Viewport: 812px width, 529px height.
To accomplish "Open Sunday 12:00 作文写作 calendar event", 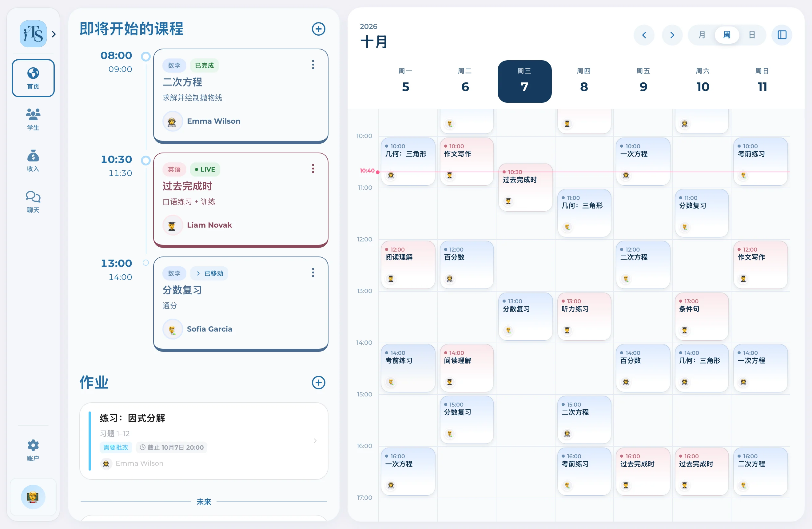I will 760,265.
